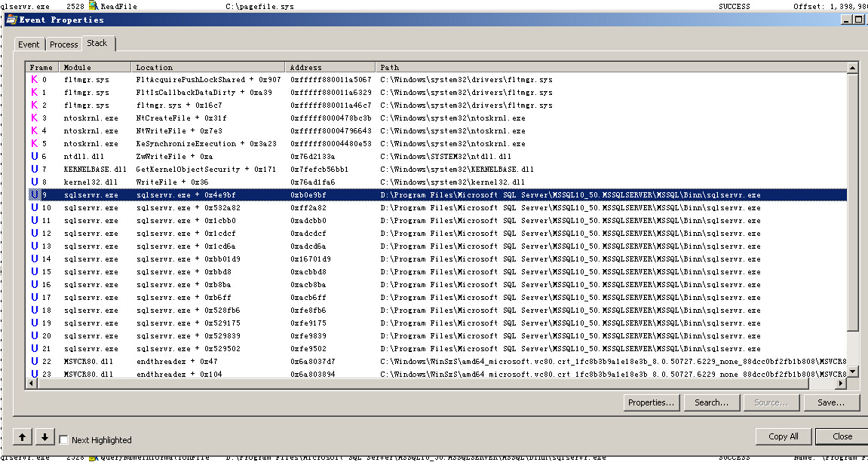Sort by the Location column header
The height and width of the screenshot is (462, 868).
coord(209,68)
